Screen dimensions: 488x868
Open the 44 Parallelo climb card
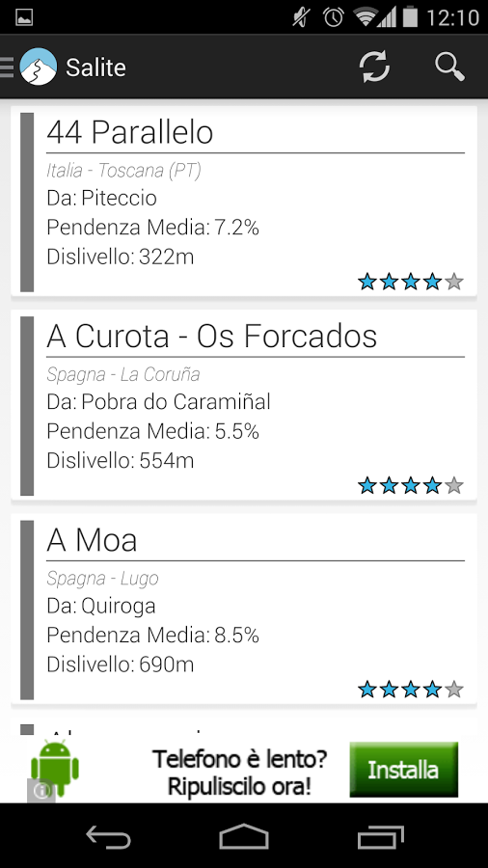click(x=244, y=202)
